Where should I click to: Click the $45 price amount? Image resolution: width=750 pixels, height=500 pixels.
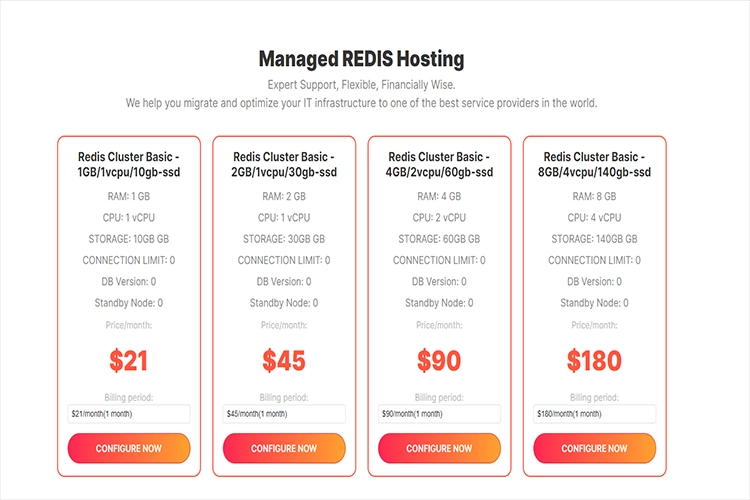point(284,360)
